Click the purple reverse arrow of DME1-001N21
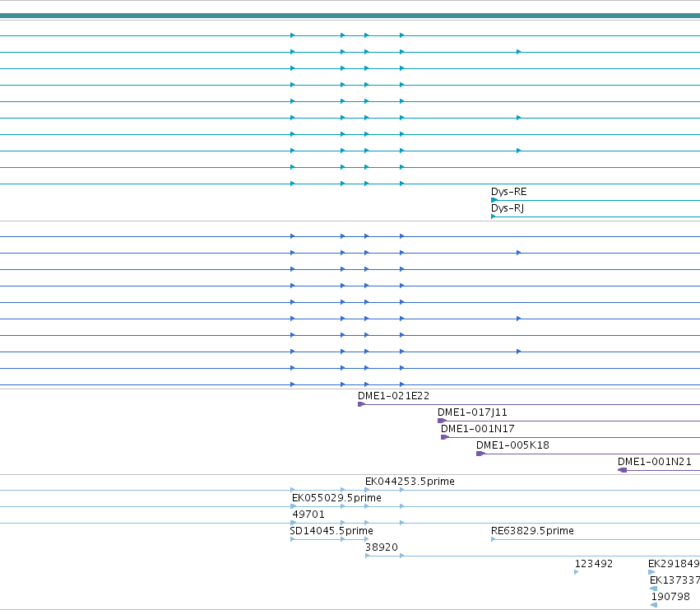 623,470
